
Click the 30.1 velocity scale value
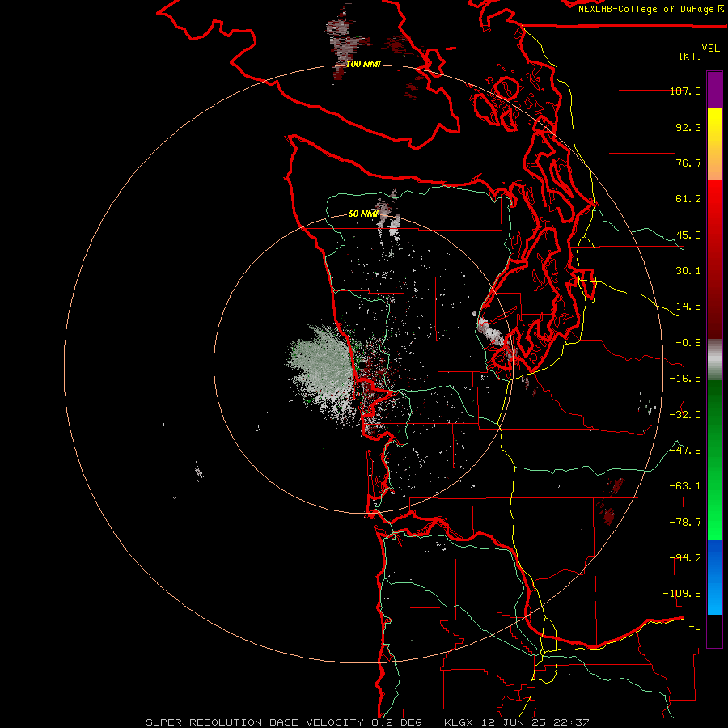click(688, 271)
